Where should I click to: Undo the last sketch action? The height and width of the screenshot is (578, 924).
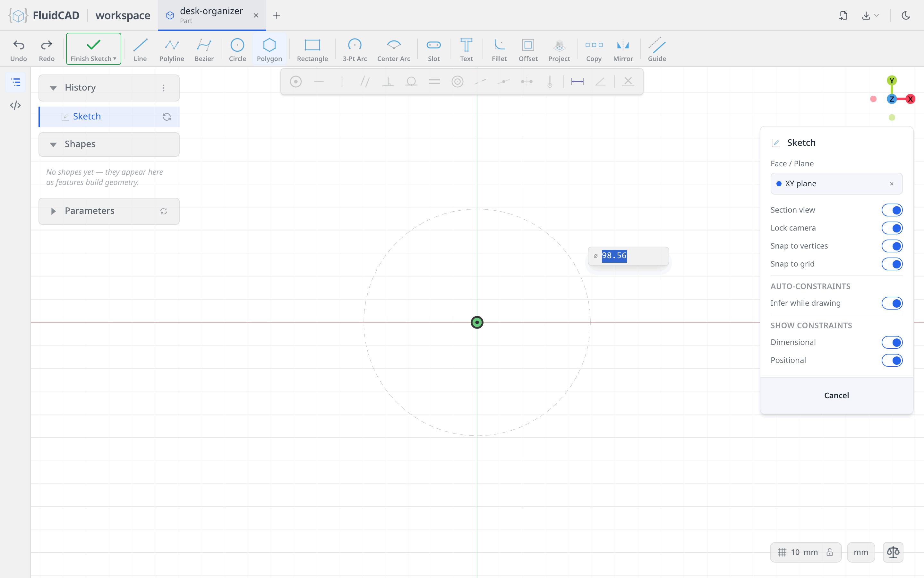(x=18, y=50)
